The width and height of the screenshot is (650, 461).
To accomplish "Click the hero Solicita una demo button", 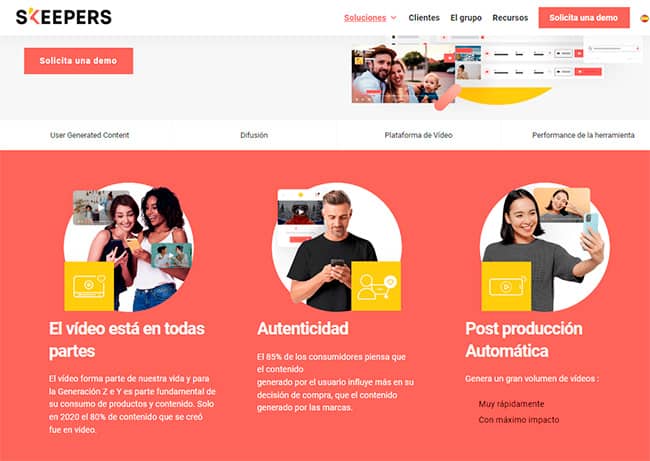I will [78, 61].
